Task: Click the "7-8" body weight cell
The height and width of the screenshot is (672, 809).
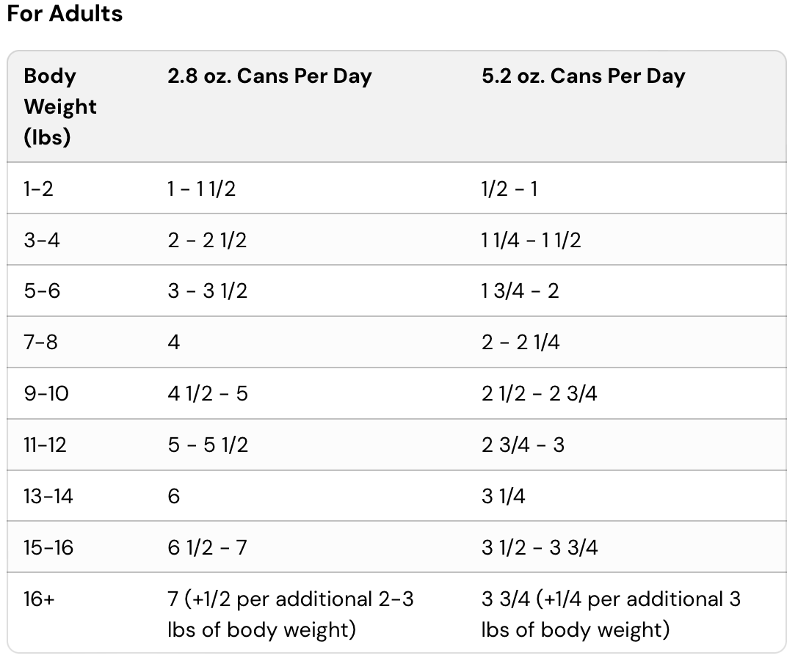Action: pyautogui.click(x=40, y=343)
